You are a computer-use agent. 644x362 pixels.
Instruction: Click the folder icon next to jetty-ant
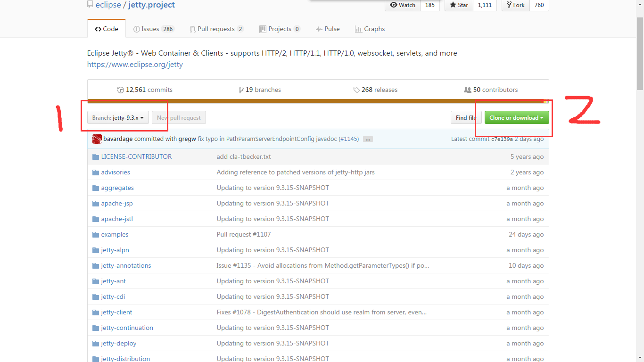tap(96, 281)
